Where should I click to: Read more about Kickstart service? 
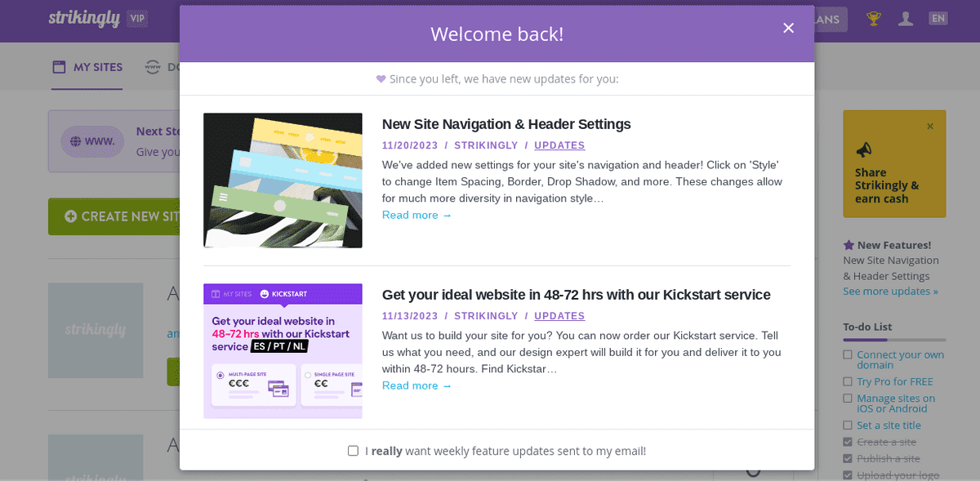tap(416, 385)
